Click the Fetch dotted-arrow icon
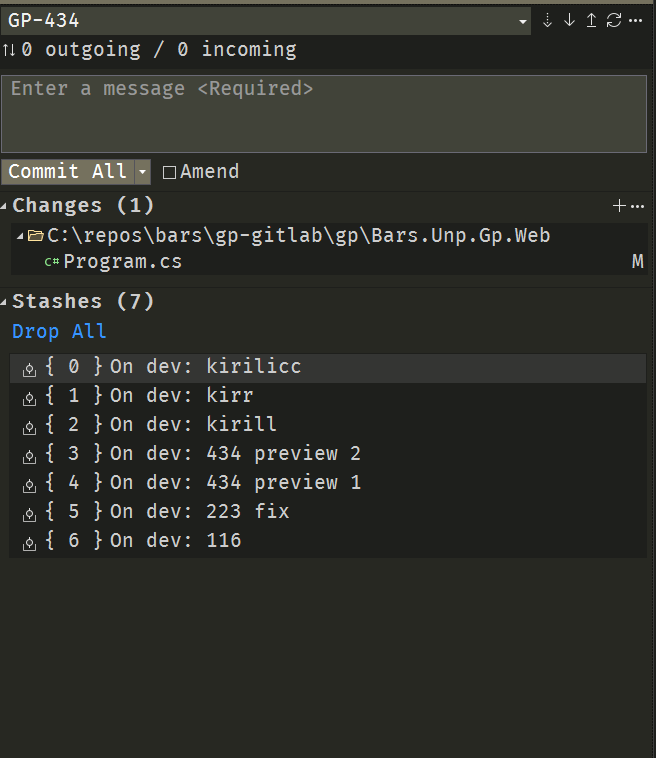Viewport: 656px width, 758px height. 547,20
